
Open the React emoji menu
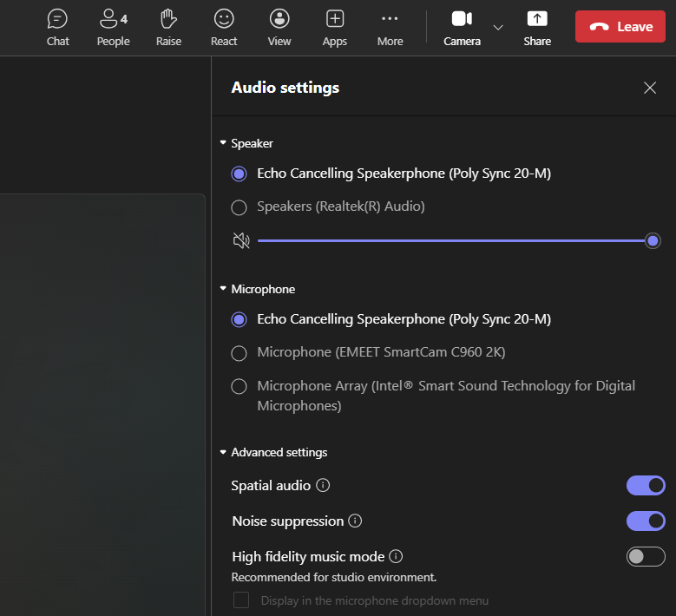[x=224, y=28]
